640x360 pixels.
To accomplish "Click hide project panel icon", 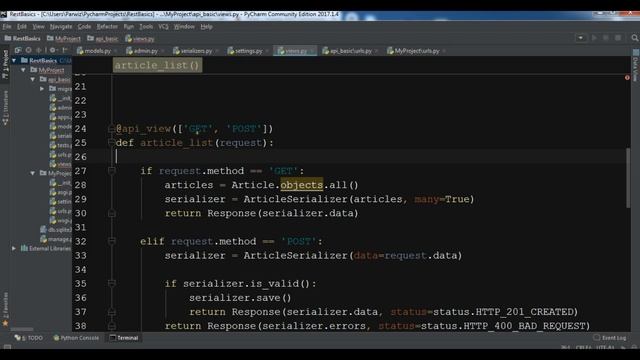I will pyautogui.click(x=65, y=50).
